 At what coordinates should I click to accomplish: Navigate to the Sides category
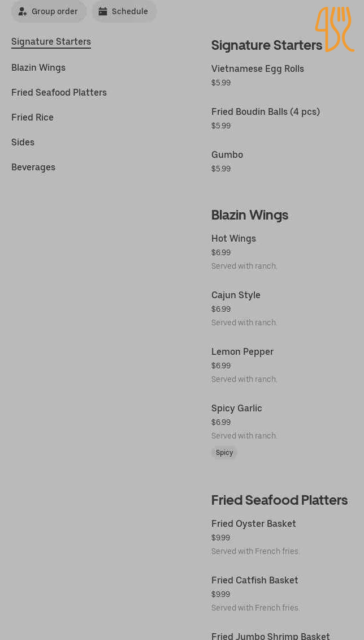(23, 143)
